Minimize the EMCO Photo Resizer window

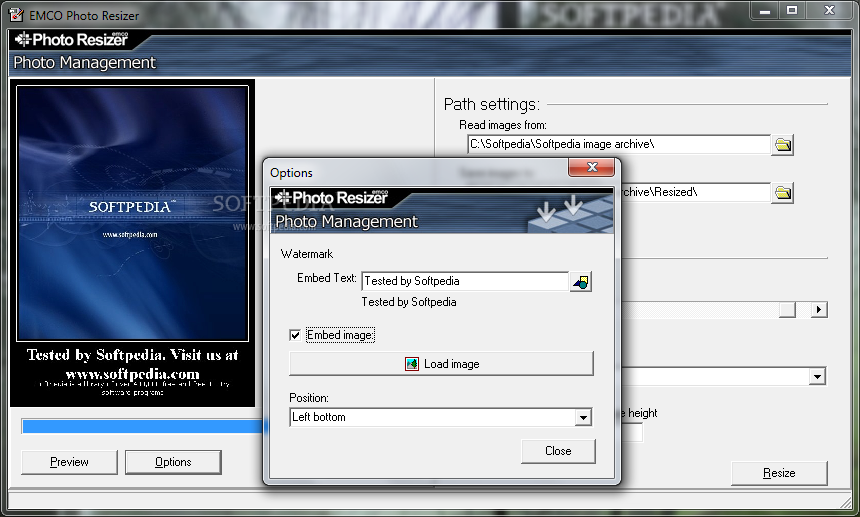pyautogui.click(x=765, y=10)
